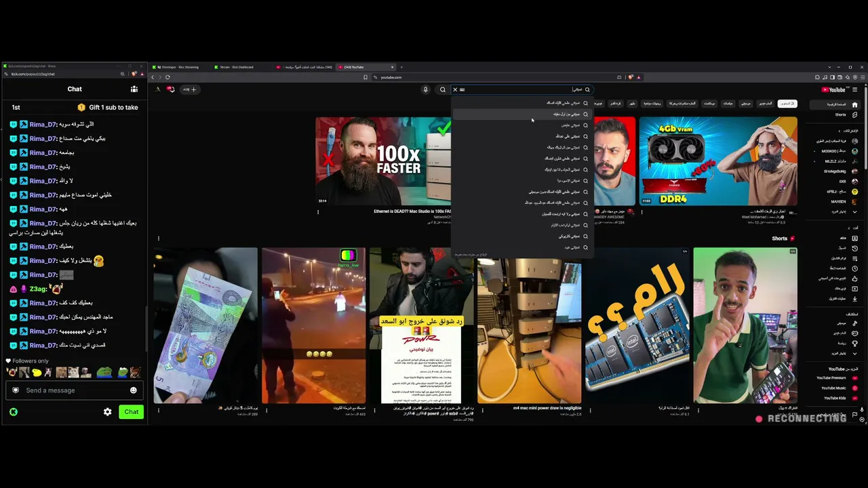Go back in browser history
This screenshot has width=868, height=488.
(153, 77)
